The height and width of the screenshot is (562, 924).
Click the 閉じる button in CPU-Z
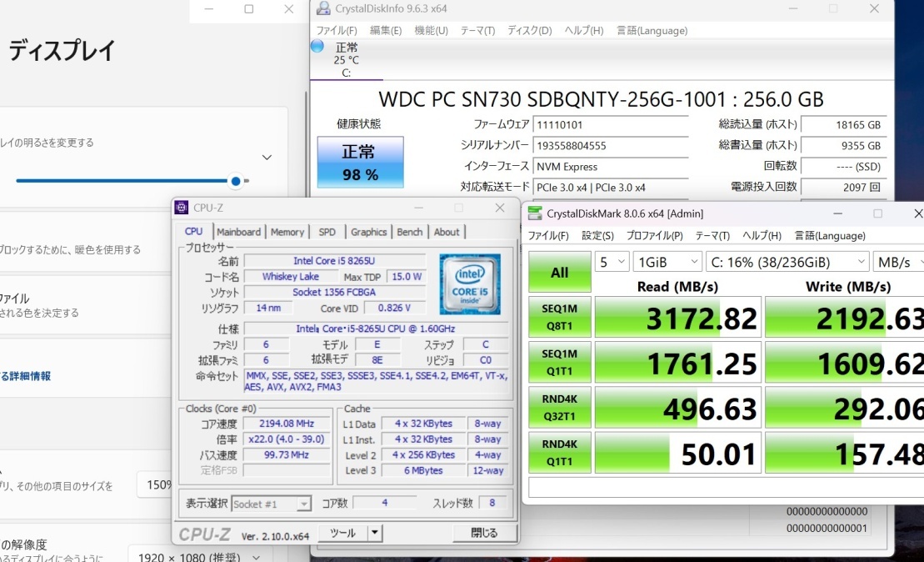pyautogui.click(x=484, y=533)
